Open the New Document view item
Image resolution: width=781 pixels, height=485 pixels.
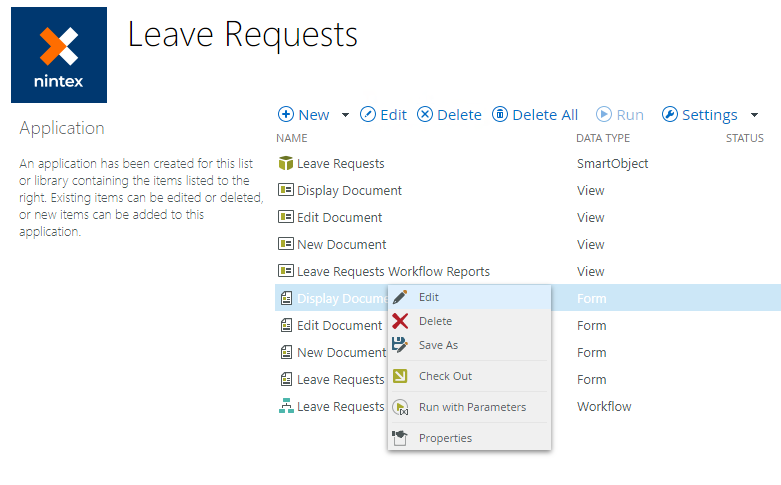pos(341,244)
